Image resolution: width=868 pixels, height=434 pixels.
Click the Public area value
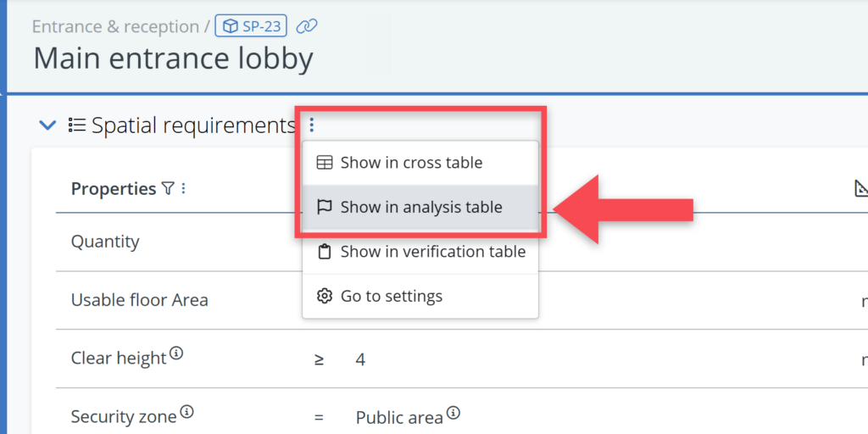(398, 417)
